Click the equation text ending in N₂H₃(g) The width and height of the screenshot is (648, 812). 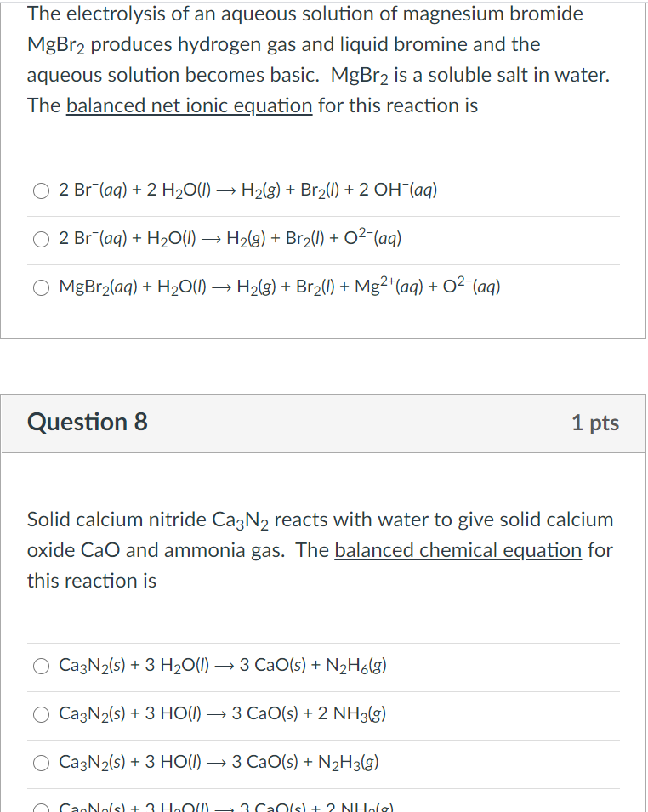pyautogui.click(x=219, y=763)
